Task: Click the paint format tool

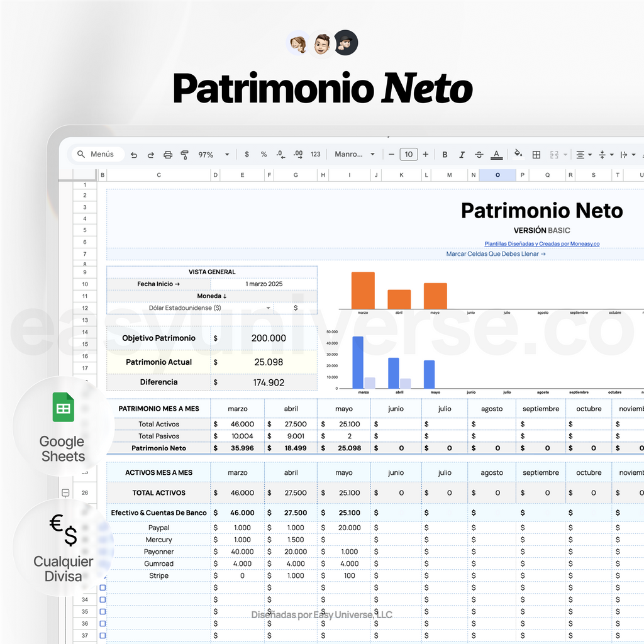Action: point(184,154)
